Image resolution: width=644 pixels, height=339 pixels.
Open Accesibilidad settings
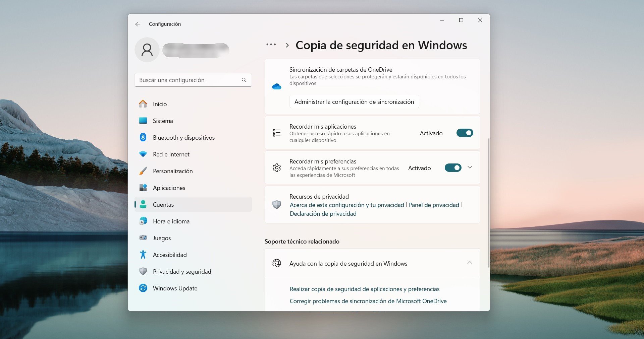pyautogui.click(x=193, y=255)
